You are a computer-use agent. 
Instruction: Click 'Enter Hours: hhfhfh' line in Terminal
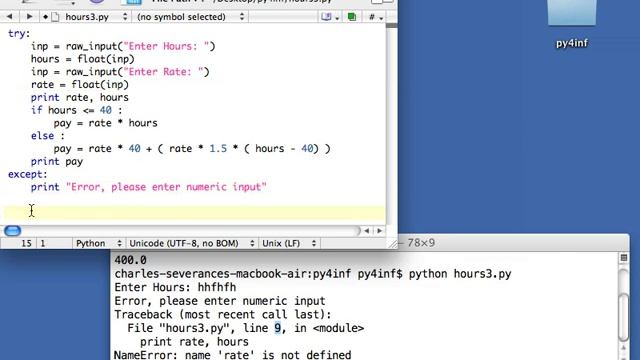pos(175,287)
